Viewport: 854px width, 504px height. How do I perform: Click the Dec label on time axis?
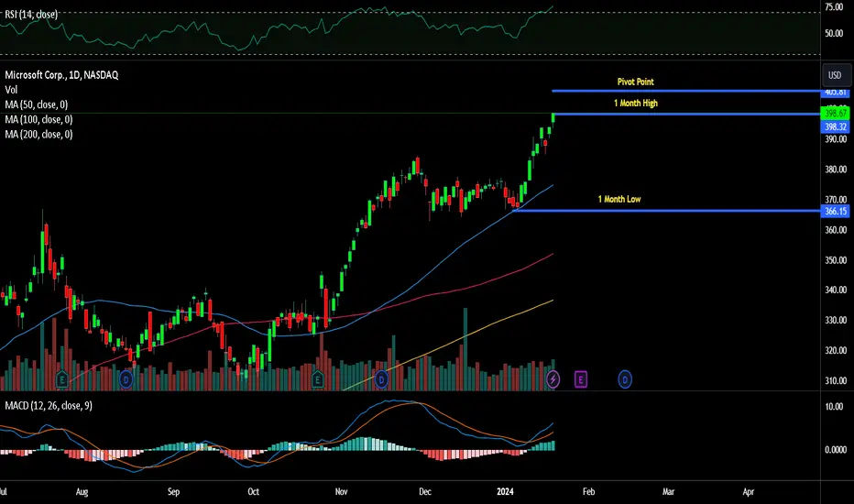425,491
